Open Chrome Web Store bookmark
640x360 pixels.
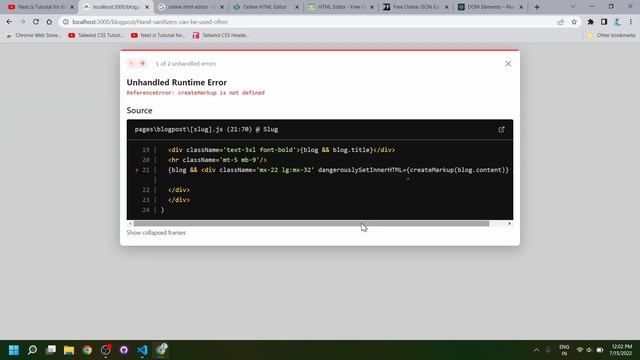pos(34,36)
